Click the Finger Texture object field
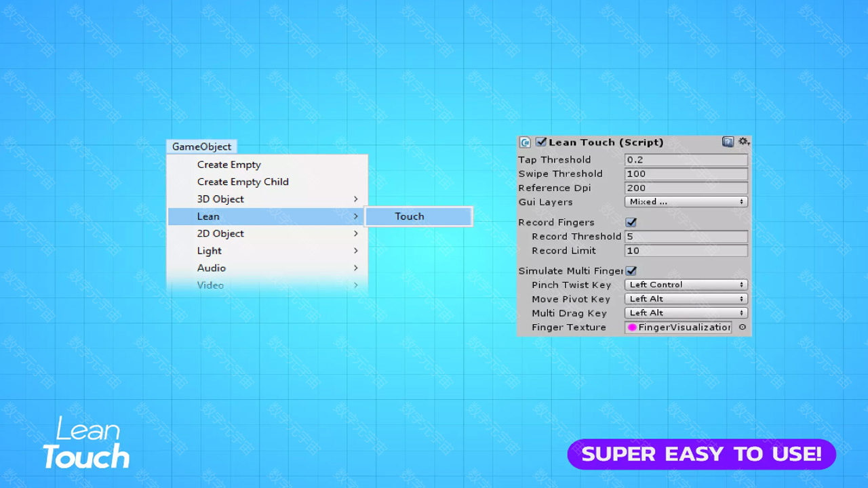Screen dimensions: 868x488 pyautogui.click(x=679, y=327)
